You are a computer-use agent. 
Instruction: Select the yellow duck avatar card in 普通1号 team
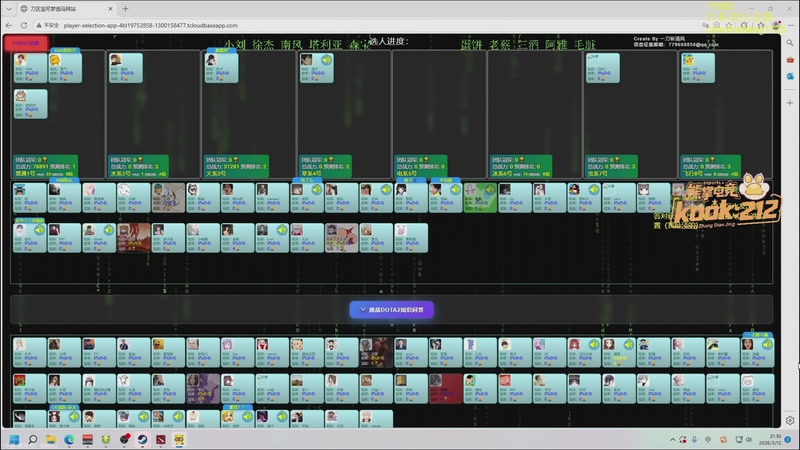[x=65, y=68]
